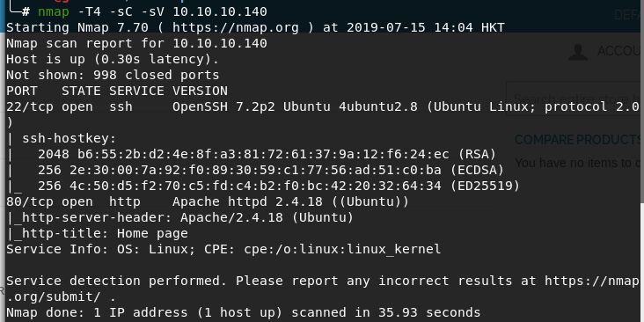This screenshot has width=644, height=322.
Task: Click the nmap command word at prompt
Action: coord(54,11)
